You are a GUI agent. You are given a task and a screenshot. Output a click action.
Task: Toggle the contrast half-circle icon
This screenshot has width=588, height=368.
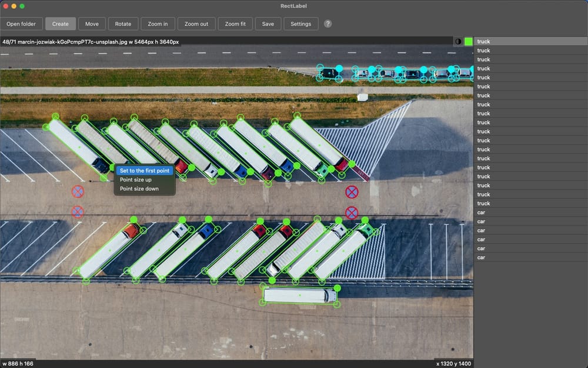[458, 42]
